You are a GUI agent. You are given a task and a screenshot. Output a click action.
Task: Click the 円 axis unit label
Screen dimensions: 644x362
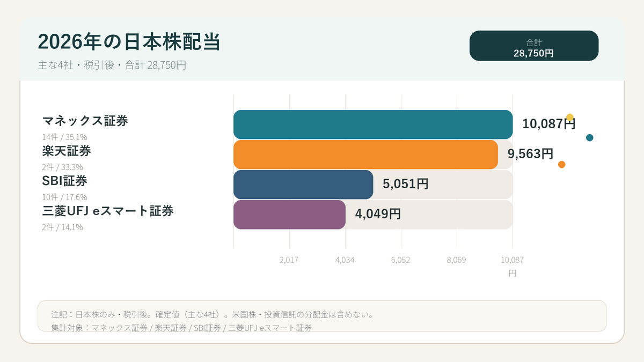pos(513,274)
